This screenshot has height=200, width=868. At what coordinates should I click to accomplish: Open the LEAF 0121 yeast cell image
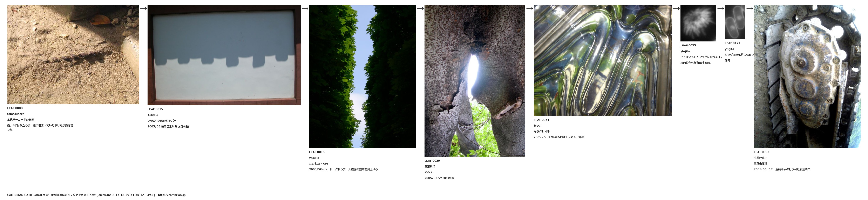[x=735, y=22]
